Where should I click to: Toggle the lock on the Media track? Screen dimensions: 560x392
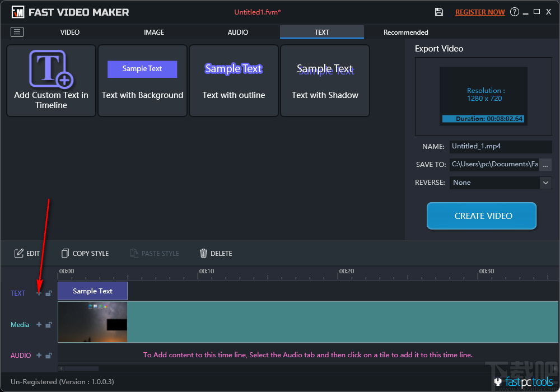48,324
